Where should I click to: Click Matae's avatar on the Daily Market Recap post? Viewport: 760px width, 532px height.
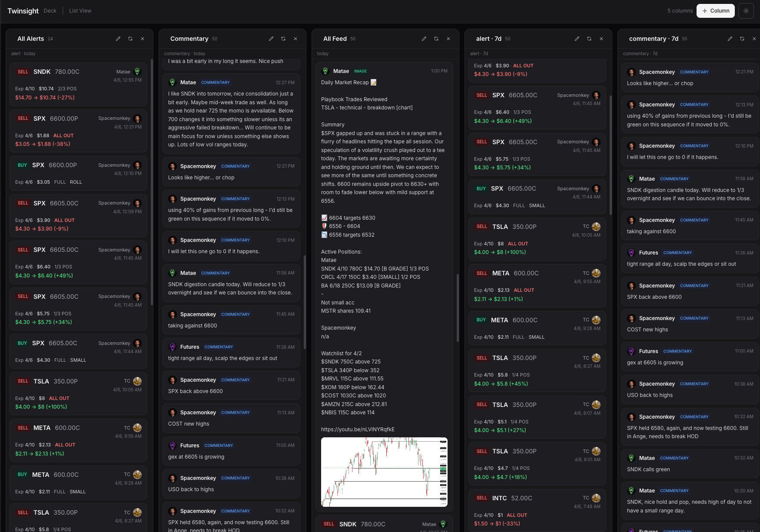click(325, 71)
